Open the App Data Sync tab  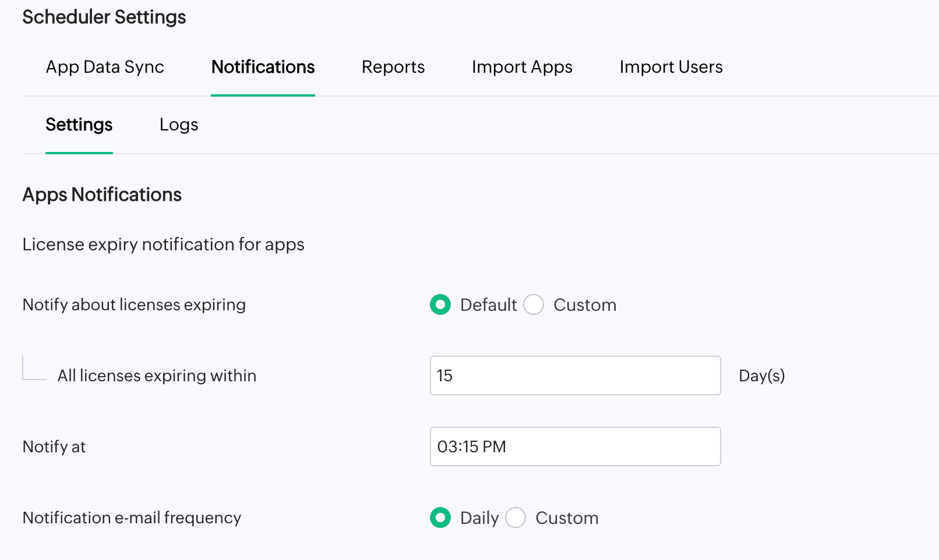point(105,67)
